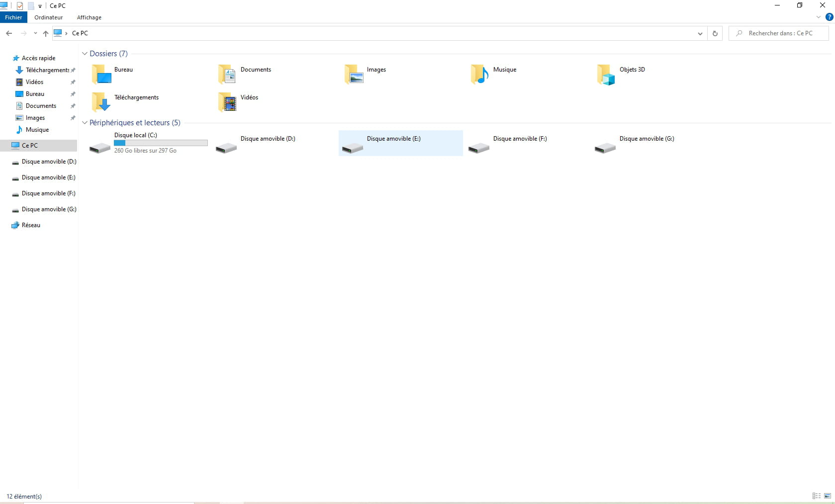The image size is (835, 504).
Task: Open the Musique folder icon in Dossiers
Action: pyautogui.click(x=480, y=74)
